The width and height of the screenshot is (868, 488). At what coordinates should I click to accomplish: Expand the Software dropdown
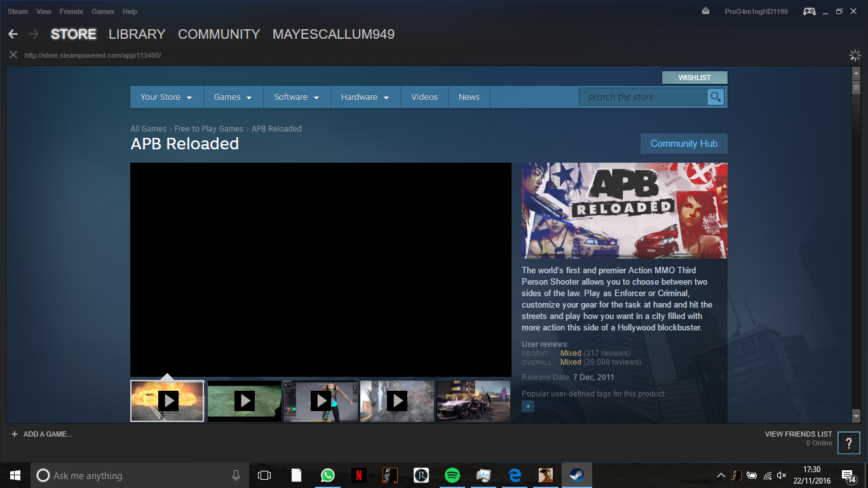pos(297,97)
